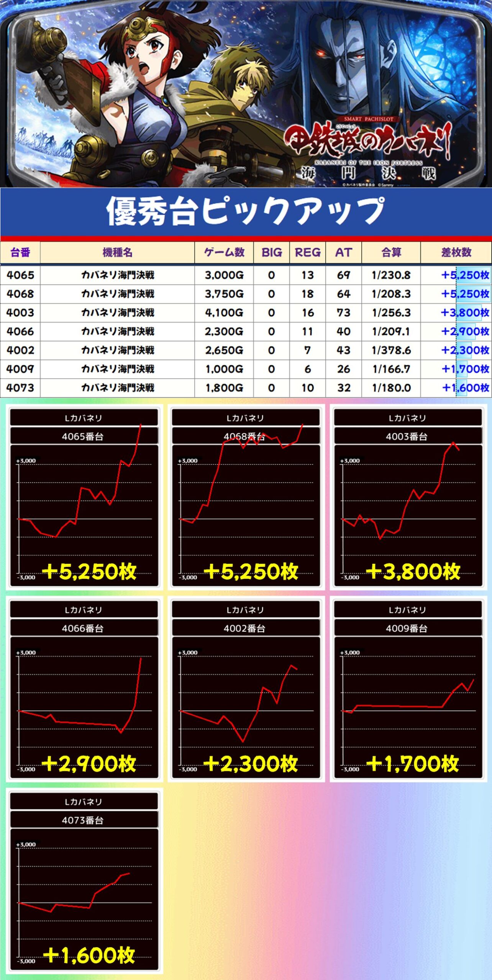492x980 pixels.
Task: Click the AT column header
Action: 344,253
